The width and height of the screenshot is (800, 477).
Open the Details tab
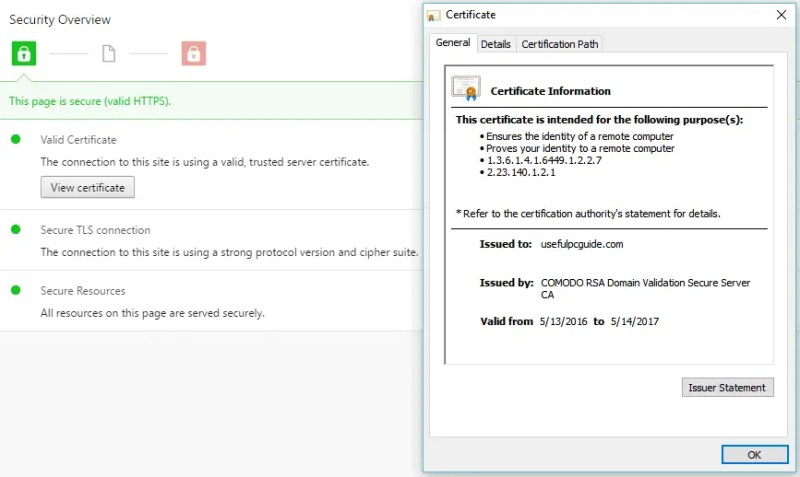(495, 44)
